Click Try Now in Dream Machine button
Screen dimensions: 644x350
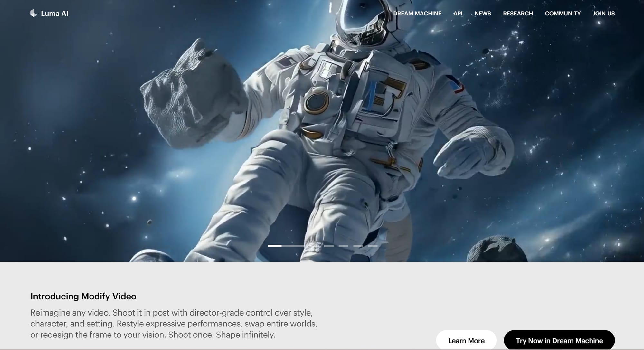[559, 340]
